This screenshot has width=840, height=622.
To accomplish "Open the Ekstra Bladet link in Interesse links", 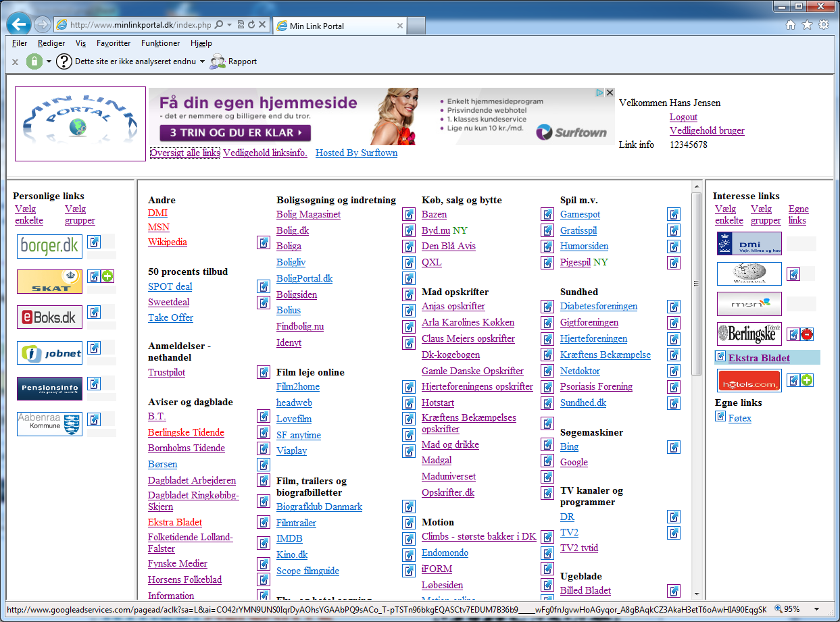I will point(759,358).
